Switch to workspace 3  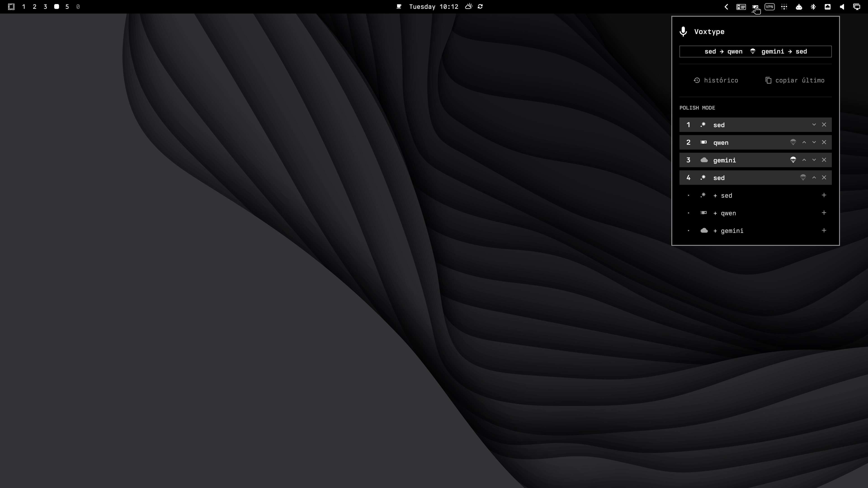point(45,7)
